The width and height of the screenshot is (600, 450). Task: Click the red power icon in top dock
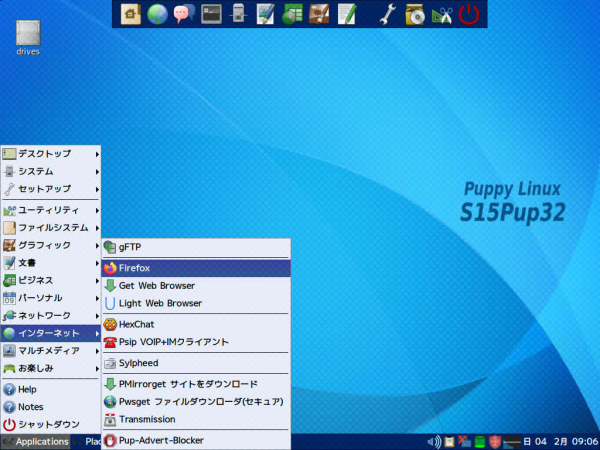469,14
